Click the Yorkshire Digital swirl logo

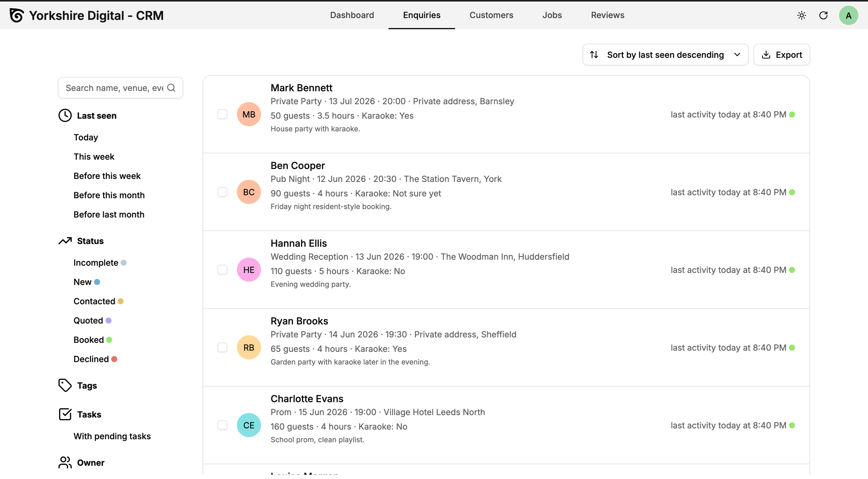(x=17, y=15)
